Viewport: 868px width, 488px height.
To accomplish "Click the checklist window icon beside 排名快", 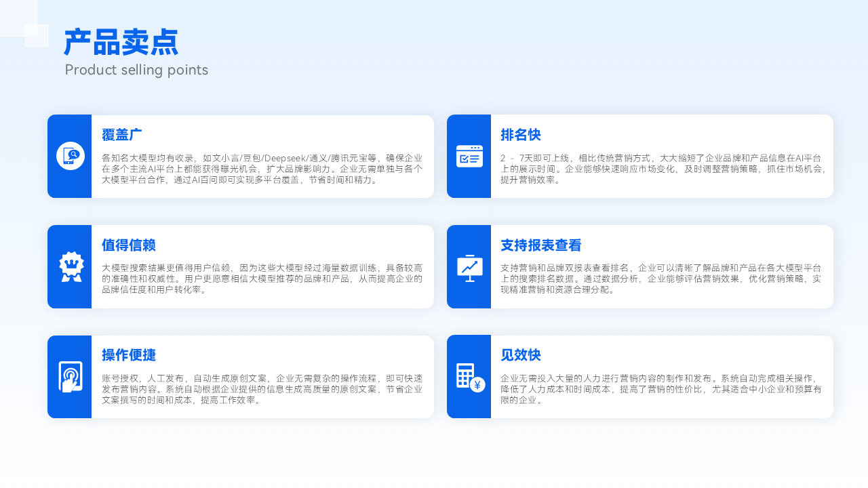I will pyautogui.click(x=469, y=157).
